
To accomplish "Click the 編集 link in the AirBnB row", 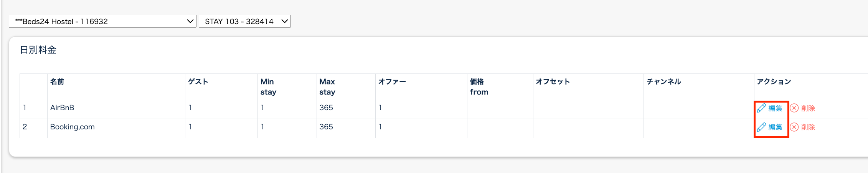I will [775, 108].
